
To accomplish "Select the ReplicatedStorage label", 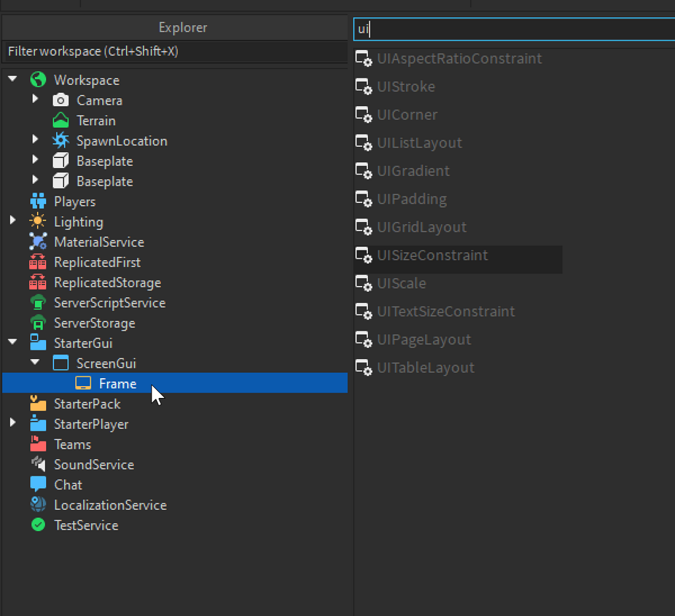I will click(107, 283).
